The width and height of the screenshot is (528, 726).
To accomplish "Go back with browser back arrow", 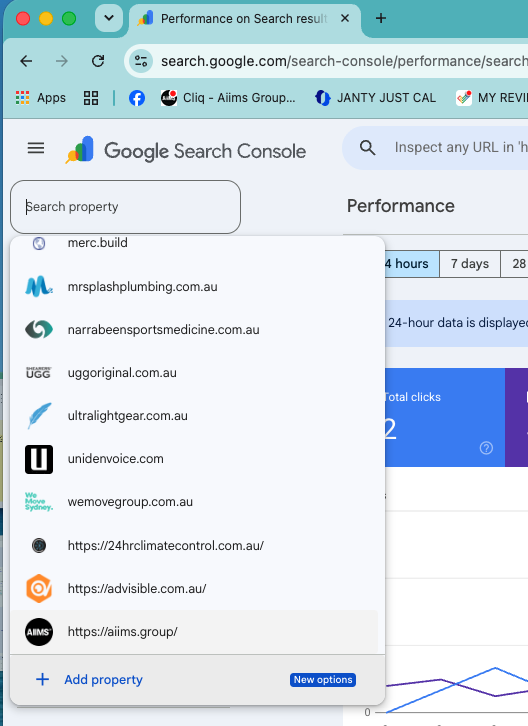I will pyautogui.click(x=26, y=61).
